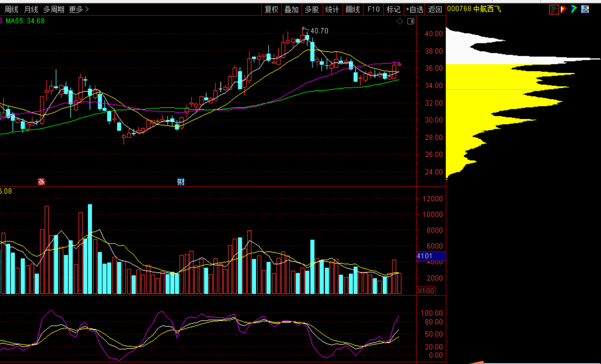Select the 画线 drawing tool
The width and height of the screenshot is (601, 364).
[353, 9]
